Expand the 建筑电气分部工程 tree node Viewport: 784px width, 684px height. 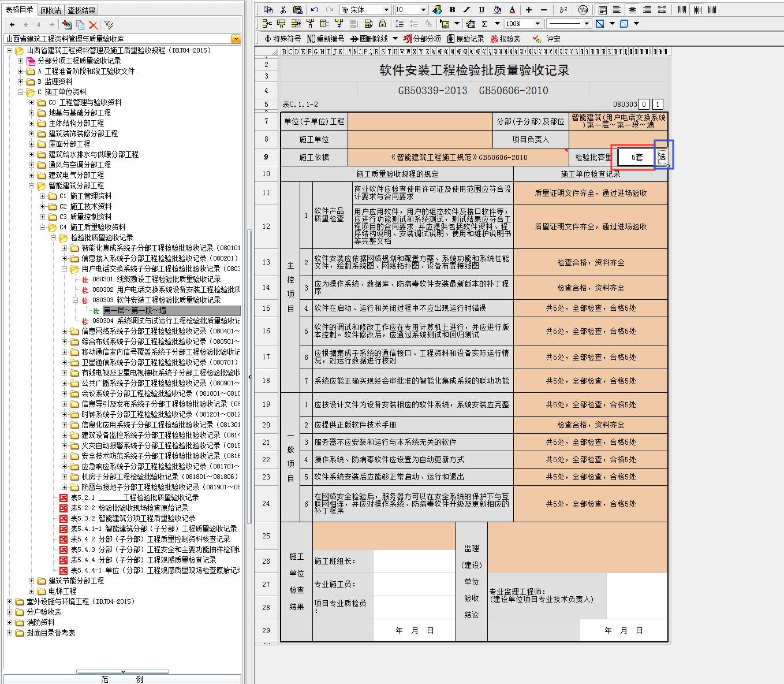tap(32, 175)
